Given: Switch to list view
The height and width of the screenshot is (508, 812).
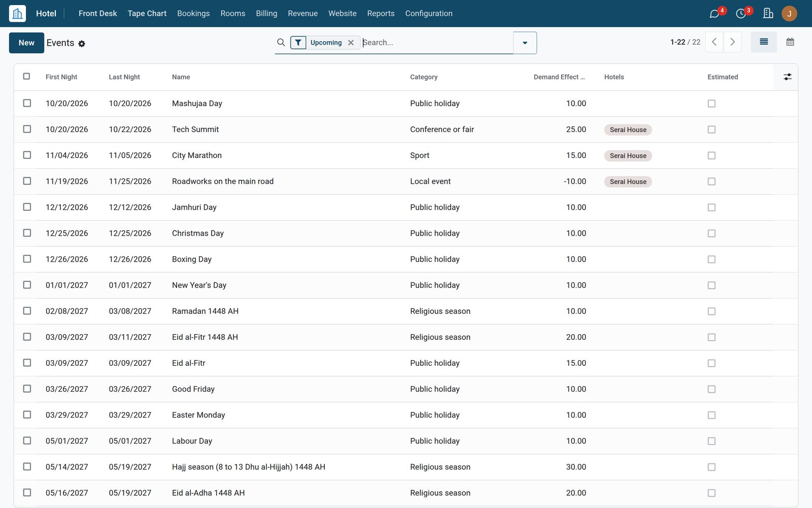Looking at the screenshot, I should click(x=764, y=42).
